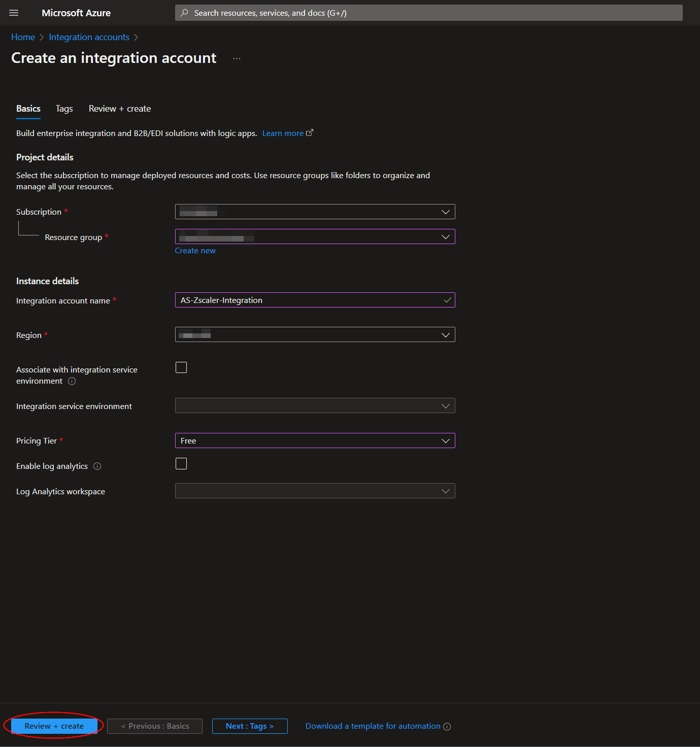Viewport: 700px width, 747px height.
Task: Click the info icon next to integration service environment
Action: 72,381
